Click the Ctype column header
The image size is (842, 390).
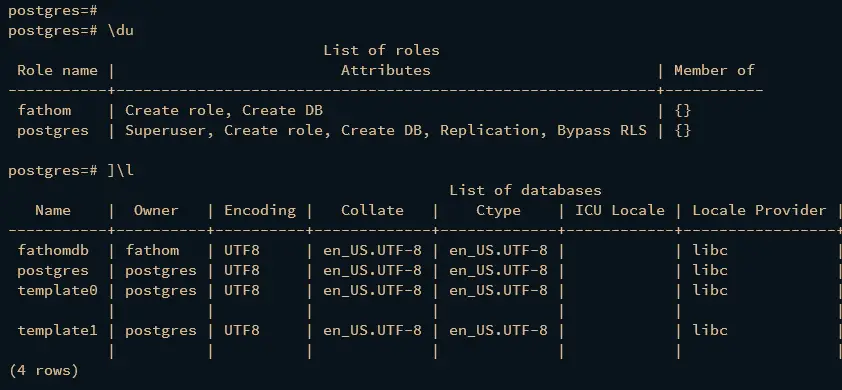coord(498,211)
